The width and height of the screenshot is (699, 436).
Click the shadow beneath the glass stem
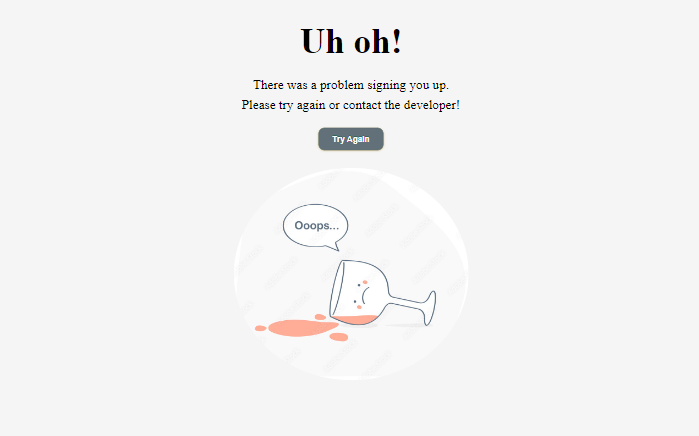click(x=408, y=326)
